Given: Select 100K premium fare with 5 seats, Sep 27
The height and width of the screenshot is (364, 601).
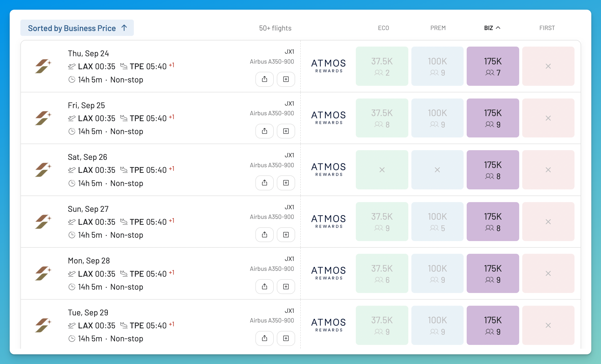Looking at the screenshot, I should point(437,222).
